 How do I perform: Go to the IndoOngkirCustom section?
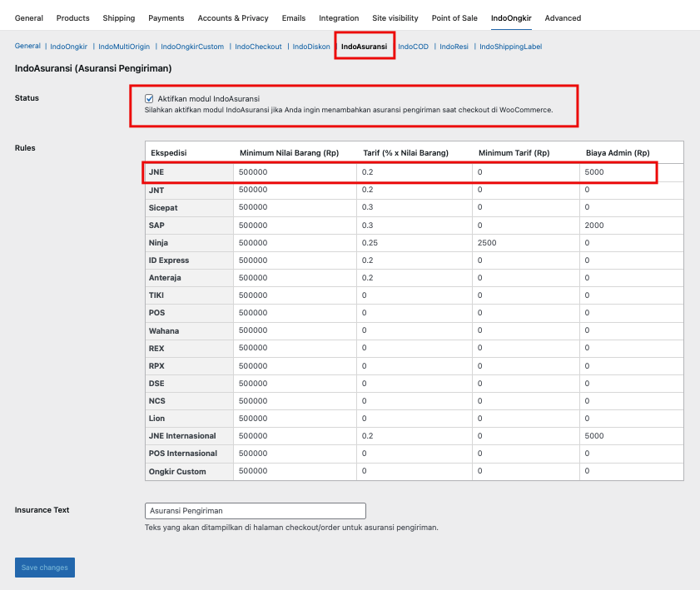pyautogui.click(x=192, y=47)
